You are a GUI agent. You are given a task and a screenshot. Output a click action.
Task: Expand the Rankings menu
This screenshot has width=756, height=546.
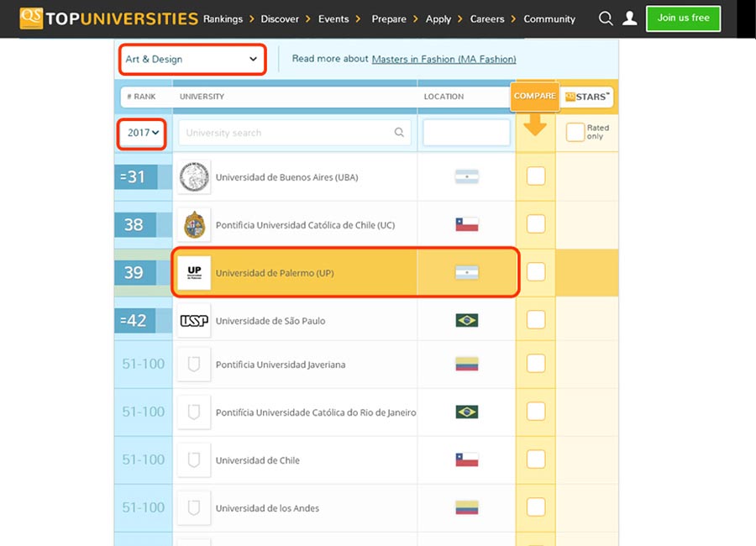coord(228,18)
